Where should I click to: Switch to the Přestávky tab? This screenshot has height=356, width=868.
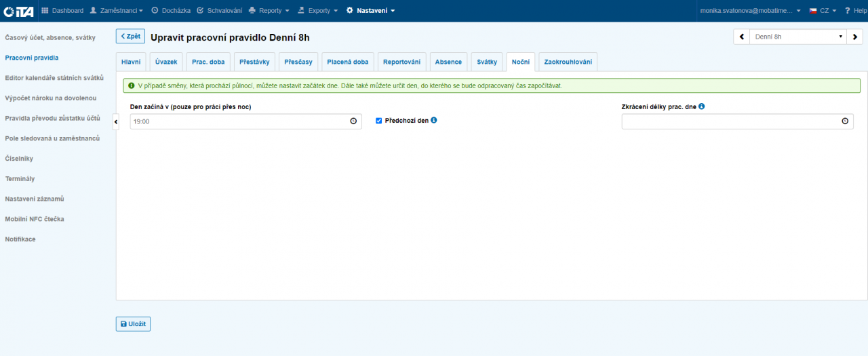[254, 62]
